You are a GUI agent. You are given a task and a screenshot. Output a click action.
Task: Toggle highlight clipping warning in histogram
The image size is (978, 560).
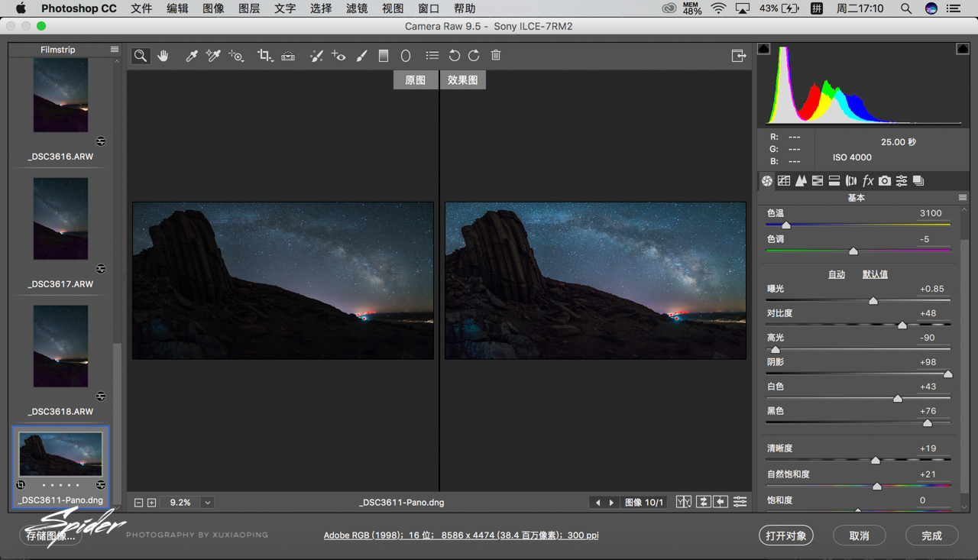pyautogui.click(x=963, y=49)
